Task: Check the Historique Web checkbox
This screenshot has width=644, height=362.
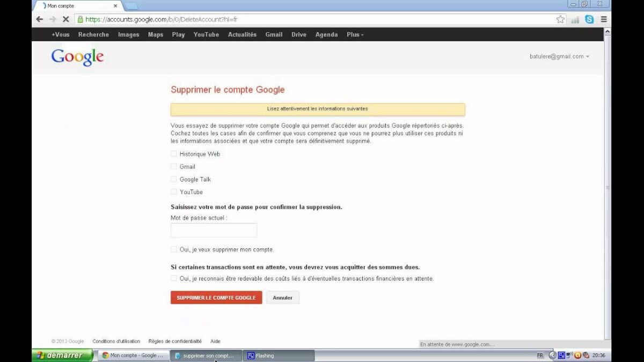Action: click(173, 154)
